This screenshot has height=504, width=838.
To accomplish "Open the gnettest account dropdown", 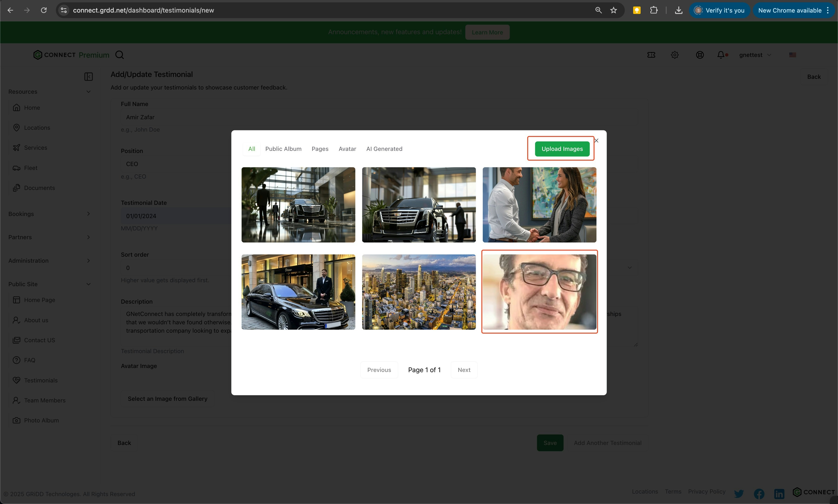I will point(755,55).
